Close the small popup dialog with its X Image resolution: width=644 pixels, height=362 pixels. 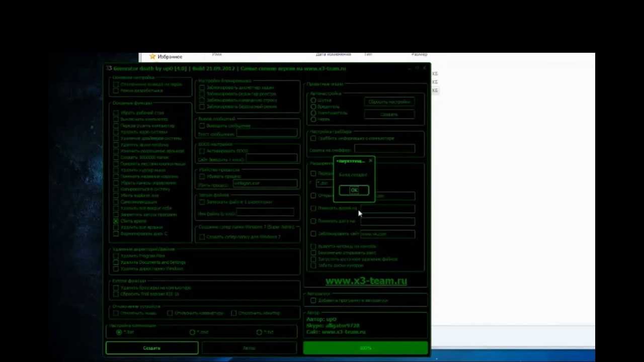[370, 161]
